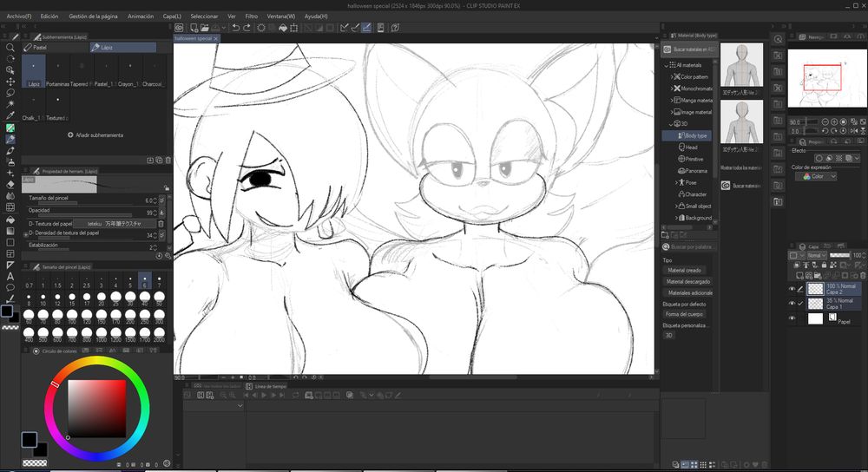868x472 pixels.
Task: Select the Zoom (magnifier) tool
Action: pos(10,48)
